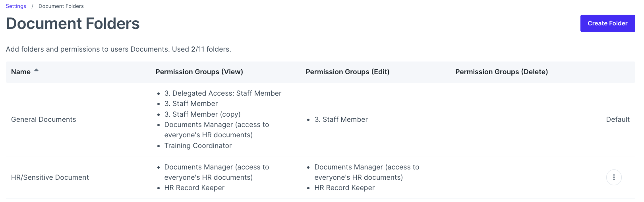The height and width of the screenshot is (202, 644).
Task: Go to Settings breadcrumb link
Action: pos(16,6)
